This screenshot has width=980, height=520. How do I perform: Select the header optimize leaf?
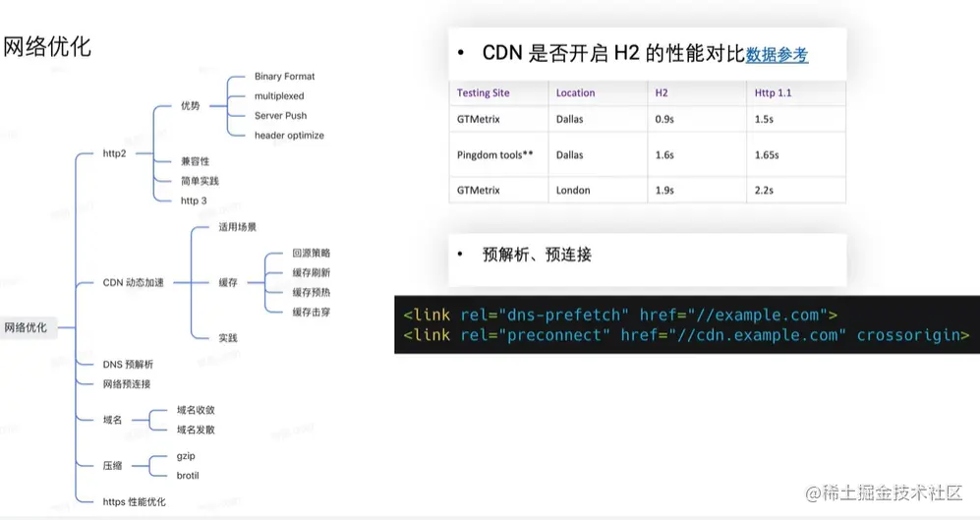pyautogui.click(x=289, y=135)
